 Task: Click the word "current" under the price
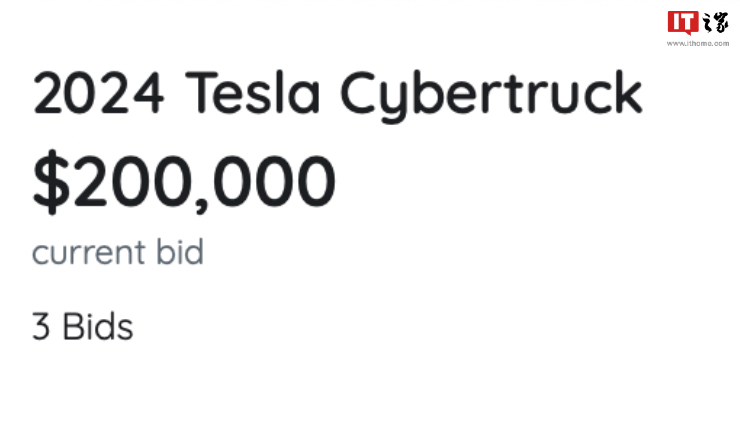point(87,253)
